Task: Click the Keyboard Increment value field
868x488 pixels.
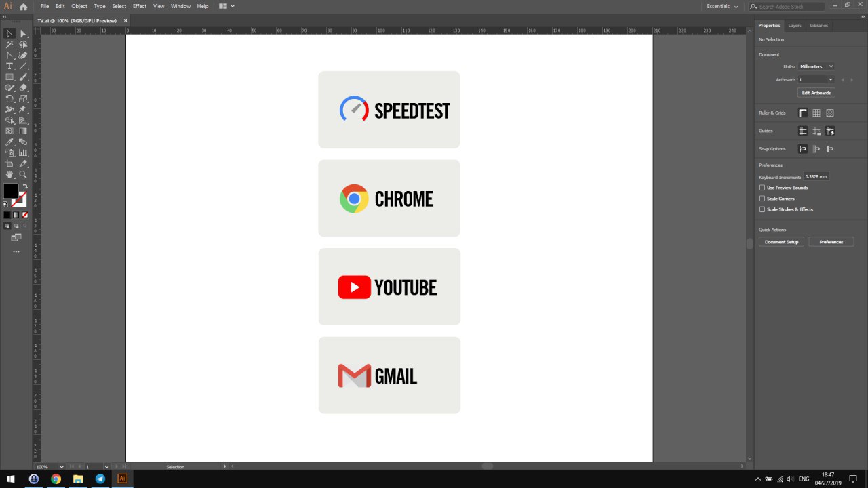Action: click(816, 176)
